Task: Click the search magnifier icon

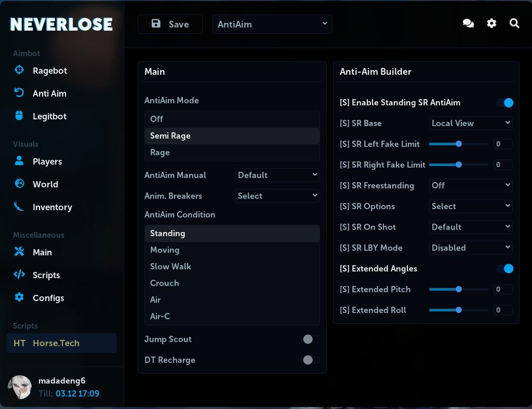Action: point(514,24)
